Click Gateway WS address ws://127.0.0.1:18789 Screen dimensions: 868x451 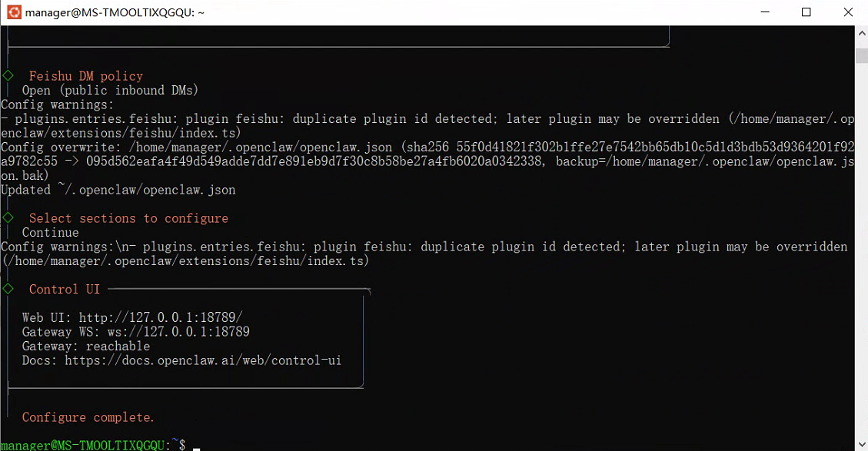pyautogui.click(x=178, y=331)
